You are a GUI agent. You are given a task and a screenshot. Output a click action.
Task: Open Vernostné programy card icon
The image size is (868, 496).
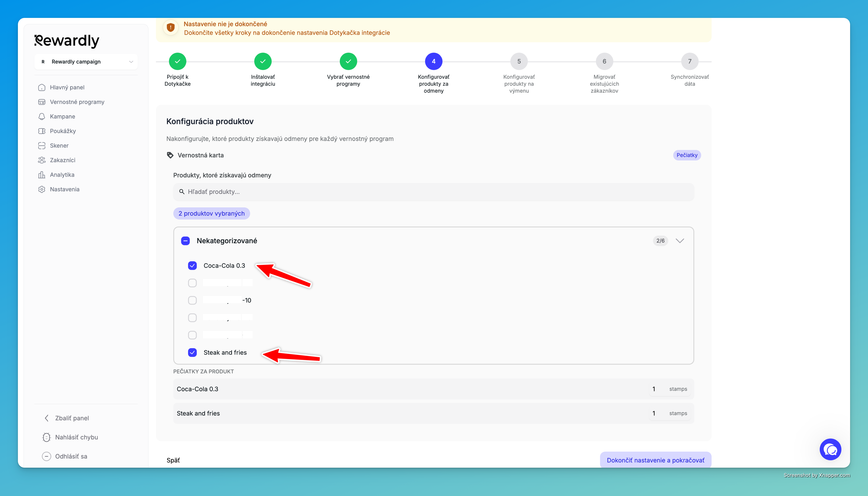click(42, 102)
